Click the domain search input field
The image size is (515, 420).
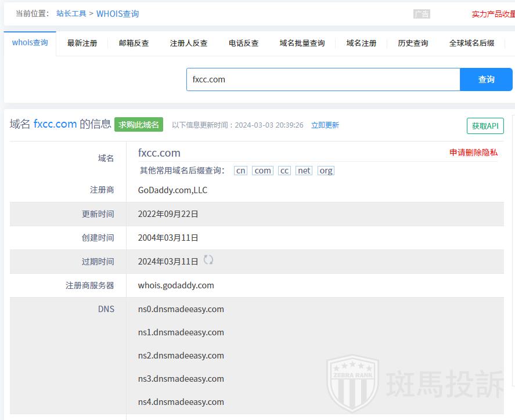point(323,79)
